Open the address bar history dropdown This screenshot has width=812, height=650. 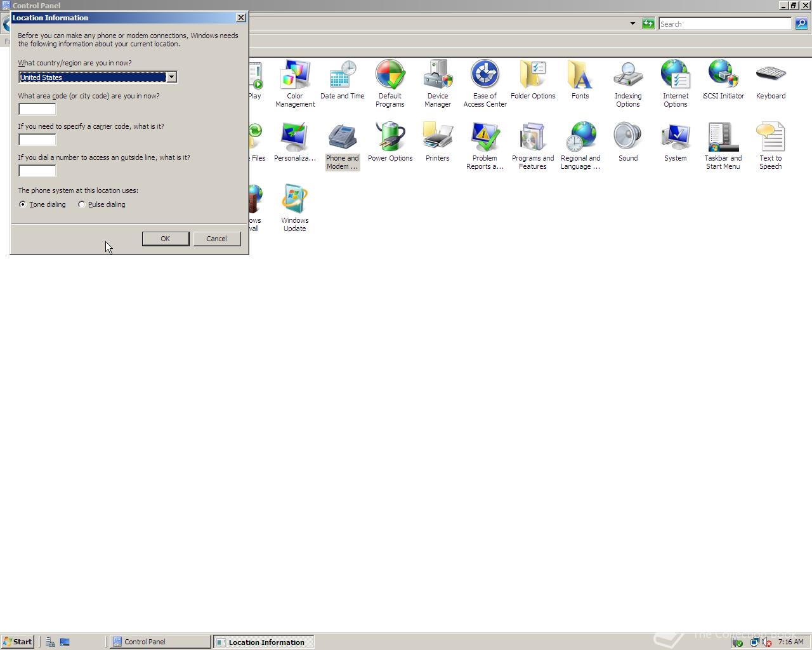[x=632, y=23]
